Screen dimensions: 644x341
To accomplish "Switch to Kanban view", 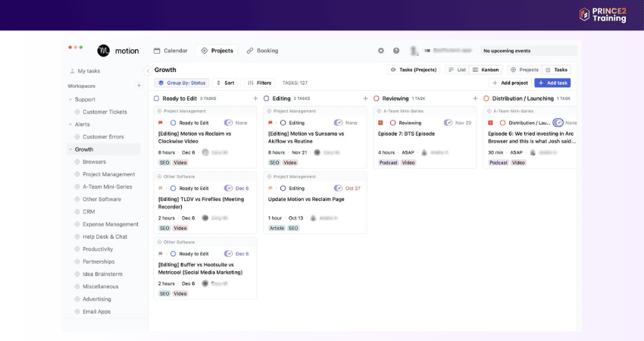I will pyautogui.click(x=486, y=70).
